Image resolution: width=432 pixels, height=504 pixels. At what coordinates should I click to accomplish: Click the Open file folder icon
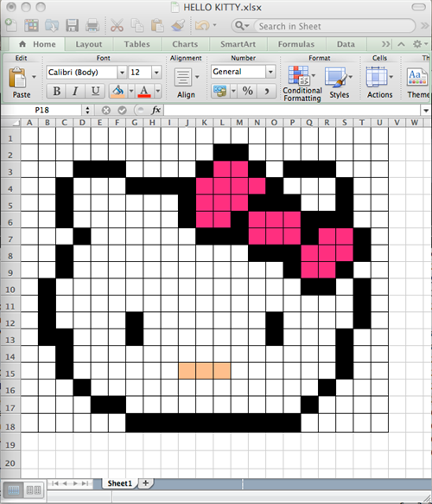pyautogui.click(x=52, y=25)
